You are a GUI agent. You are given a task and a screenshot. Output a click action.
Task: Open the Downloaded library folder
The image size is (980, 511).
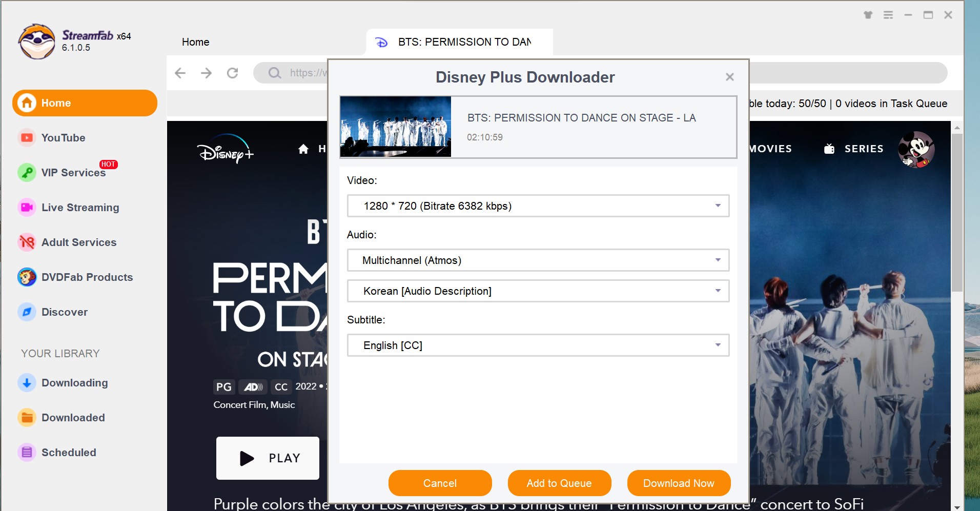(x=73, y=418)
